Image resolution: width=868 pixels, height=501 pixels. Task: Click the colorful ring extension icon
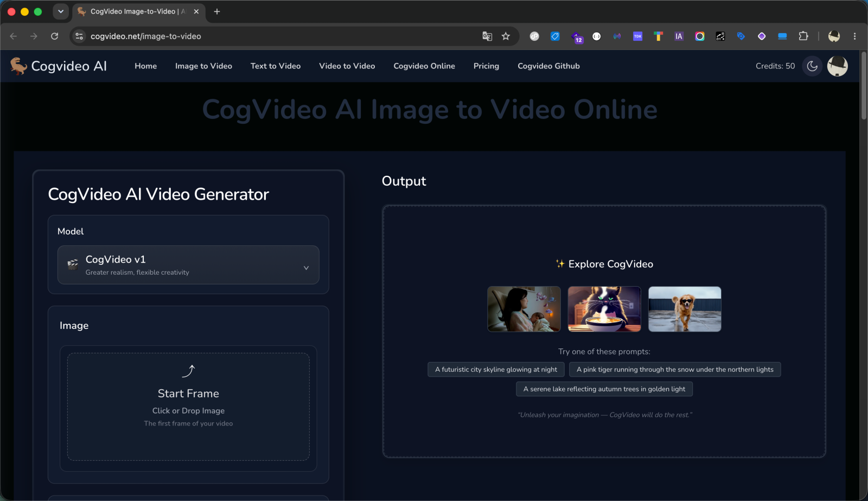pos(700,36)
